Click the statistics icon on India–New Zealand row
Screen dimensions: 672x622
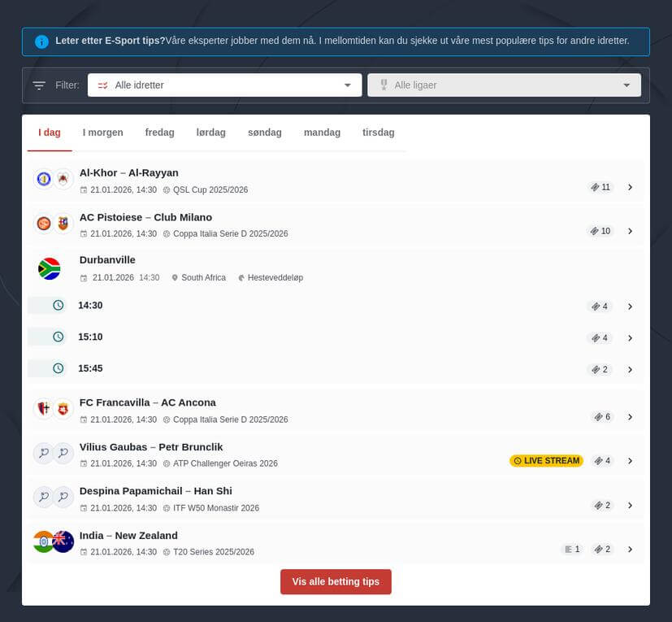[x=568, y=549]
